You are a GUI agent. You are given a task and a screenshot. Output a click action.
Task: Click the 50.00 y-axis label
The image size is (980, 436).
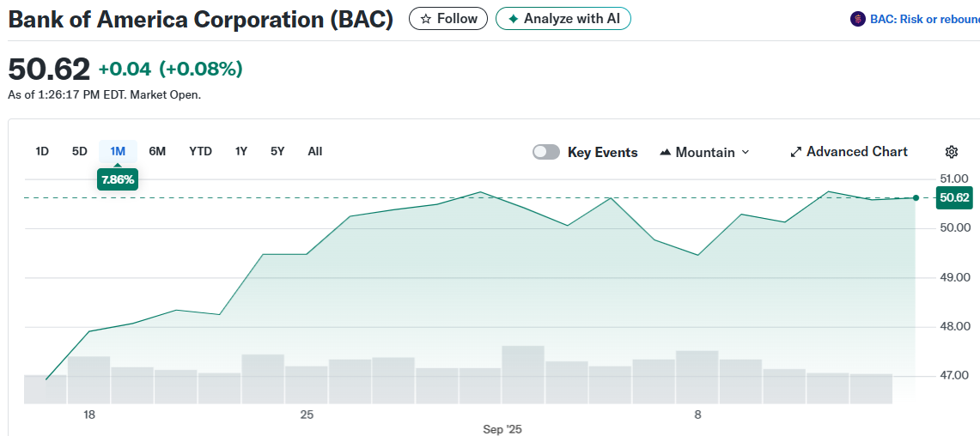tap(957, 228)
